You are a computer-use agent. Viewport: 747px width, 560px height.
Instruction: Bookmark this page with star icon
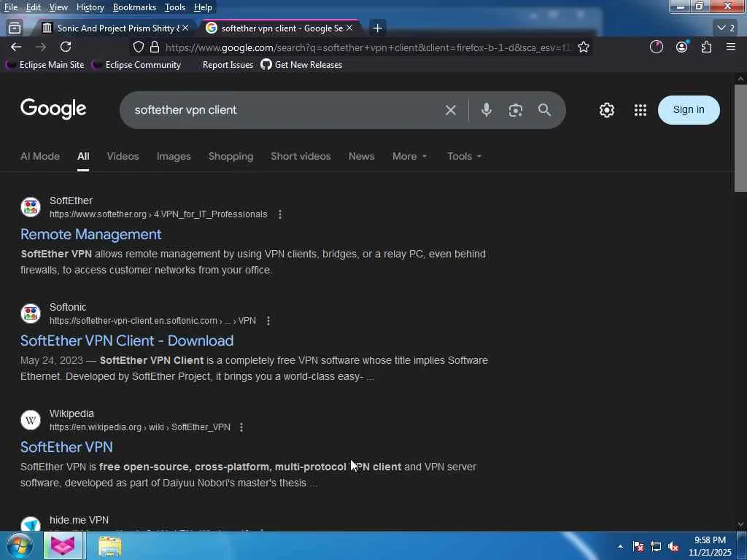click(x=584, y=47)
